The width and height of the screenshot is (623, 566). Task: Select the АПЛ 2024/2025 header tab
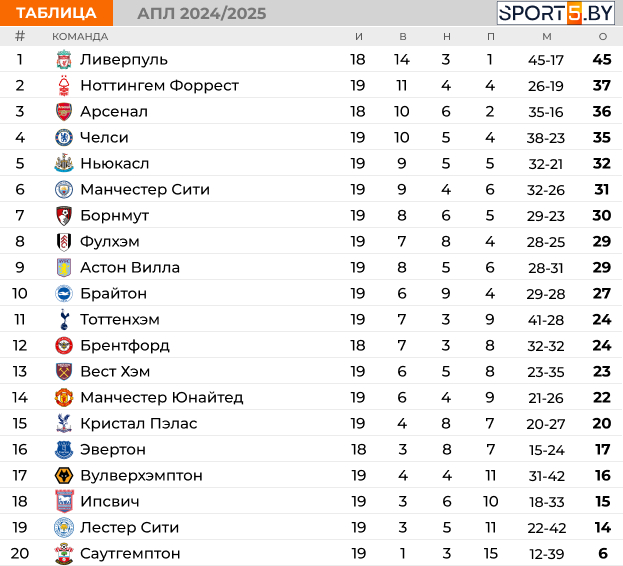point(202,14)
